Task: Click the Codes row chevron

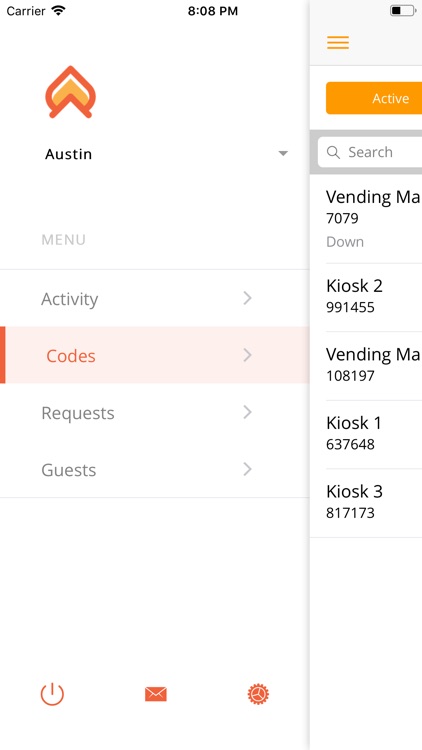Action: [247, 355]
